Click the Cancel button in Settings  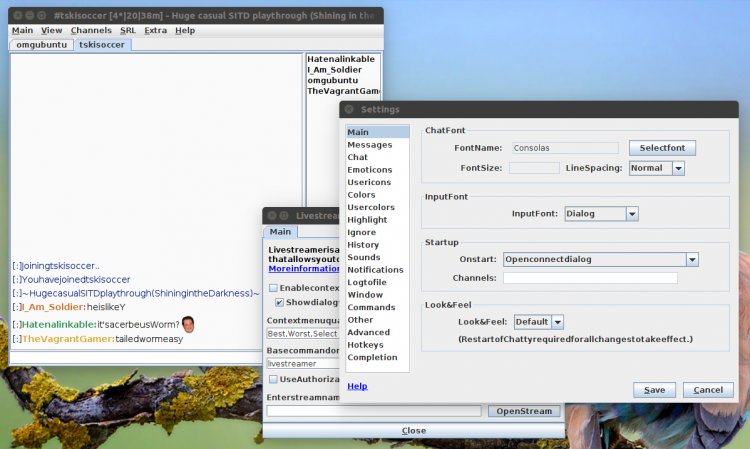point(708,390)
